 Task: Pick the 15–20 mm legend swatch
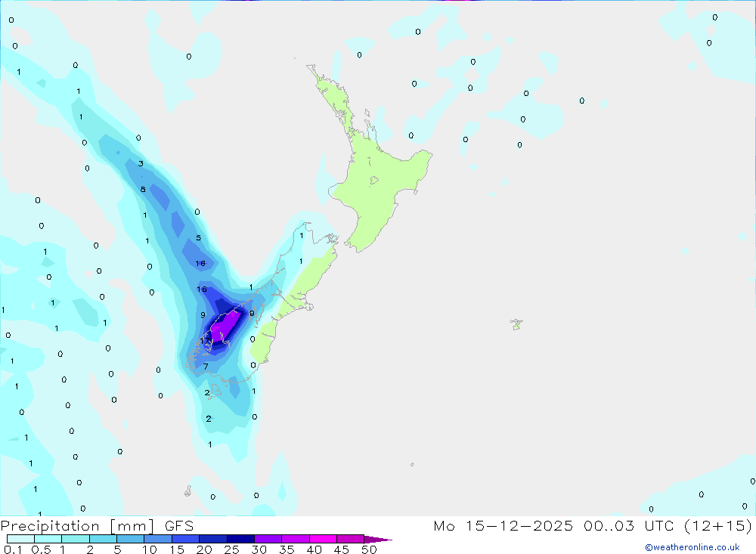(186, 539)
